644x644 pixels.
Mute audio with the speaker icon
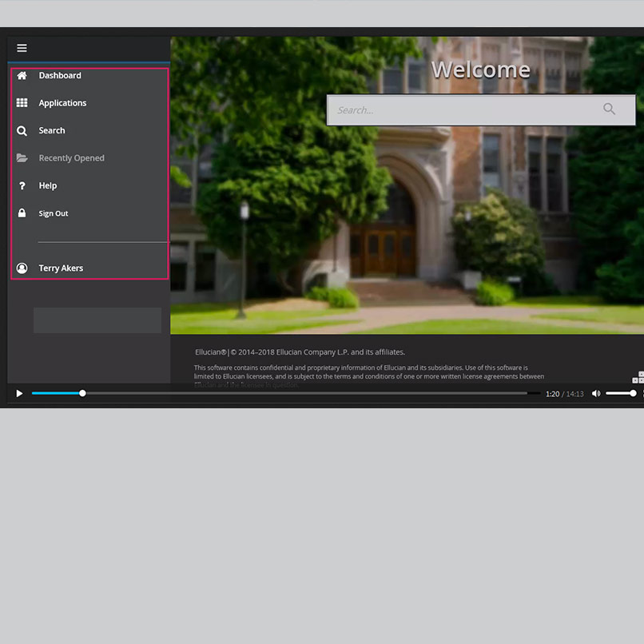click(595, 393)
